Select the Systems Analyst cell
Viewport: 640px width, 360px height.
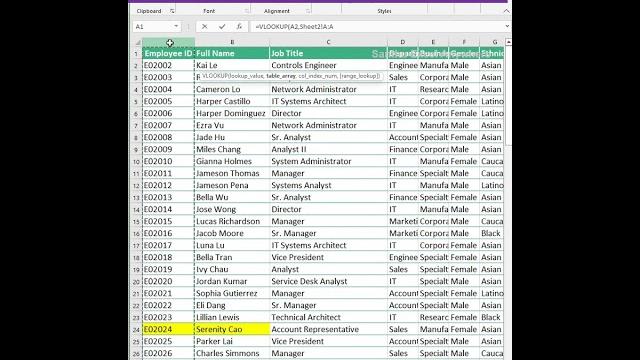328,185
